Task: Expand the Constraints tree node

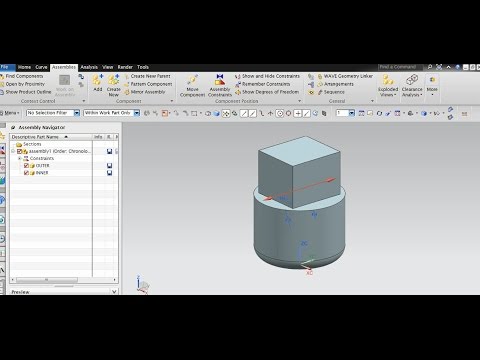Action: coord(19,158)
